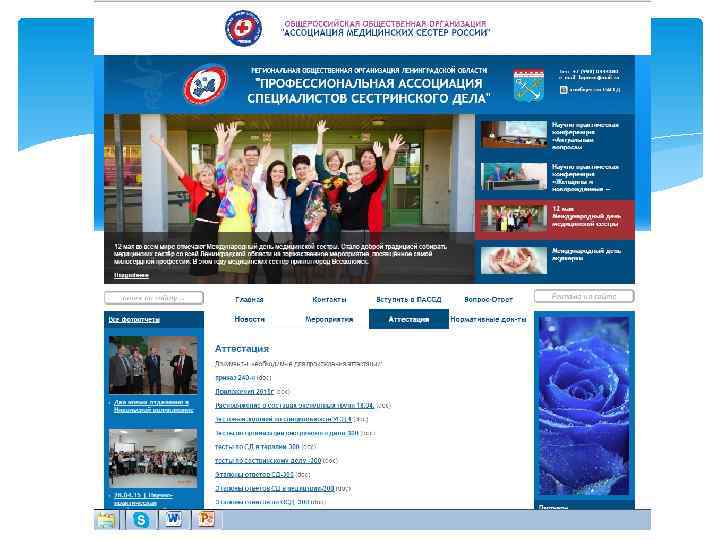Click the Leningrad region coat of arms
This screenshot has width=720, height=540.
[x=529, y=85]
